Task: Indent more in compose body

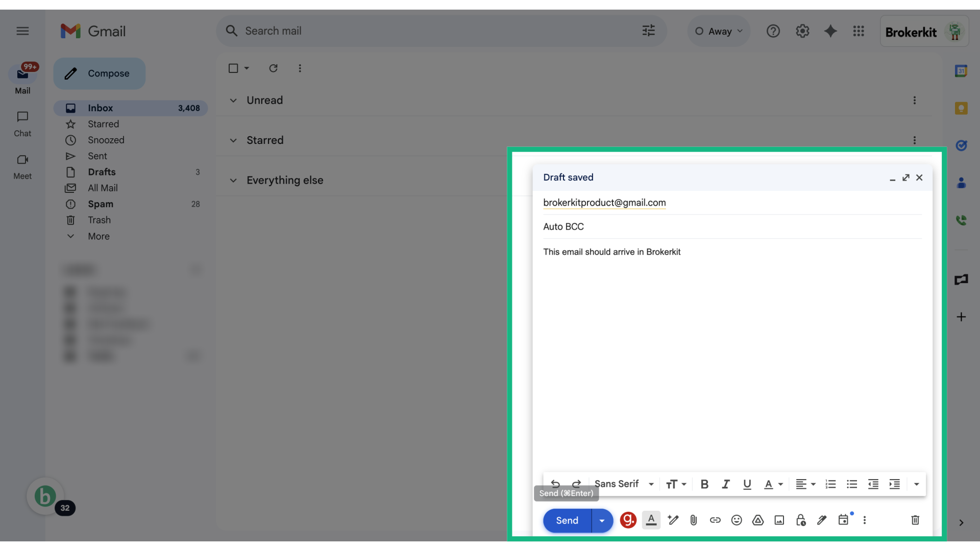Action: click(x=895, y=484)
